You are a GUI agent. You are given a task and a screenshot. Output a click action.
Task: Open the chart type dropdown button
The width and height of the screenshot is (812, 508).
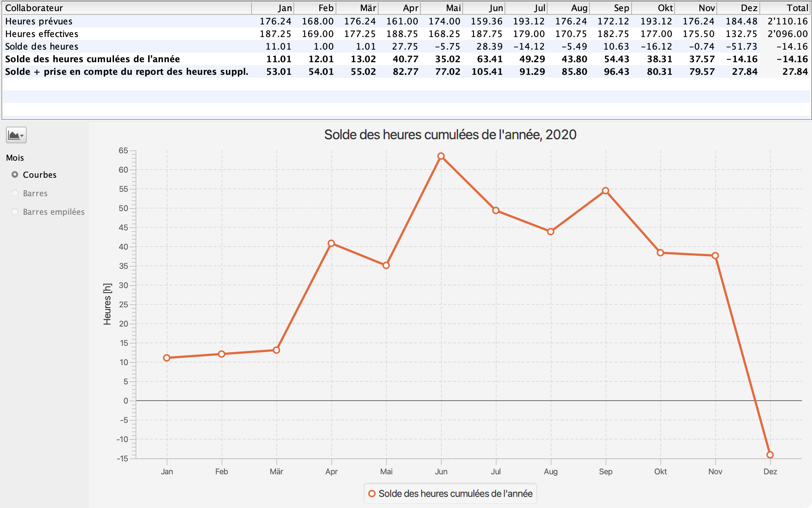[16, 135]
